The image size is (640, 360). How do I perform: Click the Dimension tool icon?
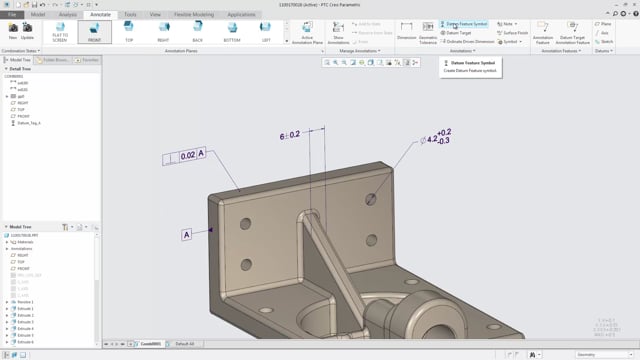coord(407,31)
